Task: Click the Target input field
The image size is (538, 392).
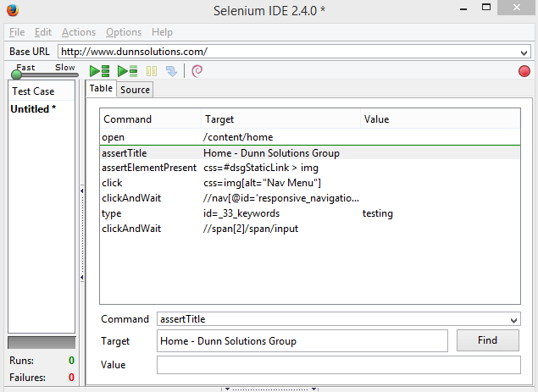Action: click(x=302, y=341)
